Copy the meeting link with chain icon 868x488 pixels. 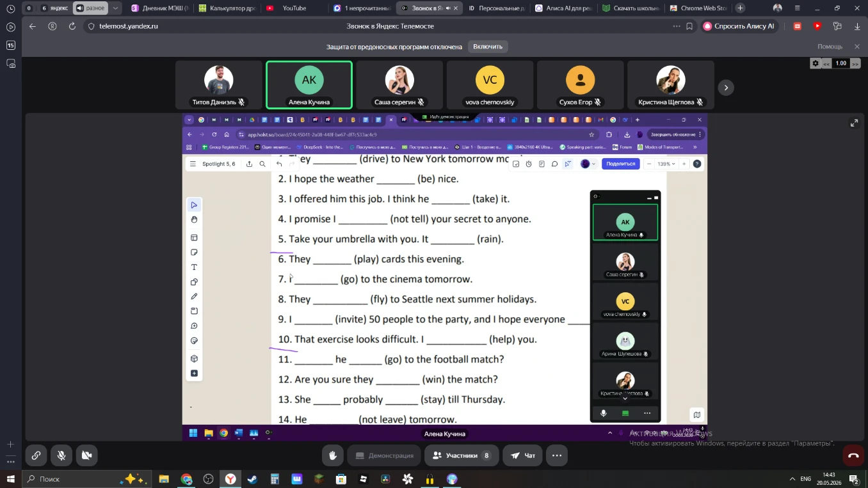36,455
